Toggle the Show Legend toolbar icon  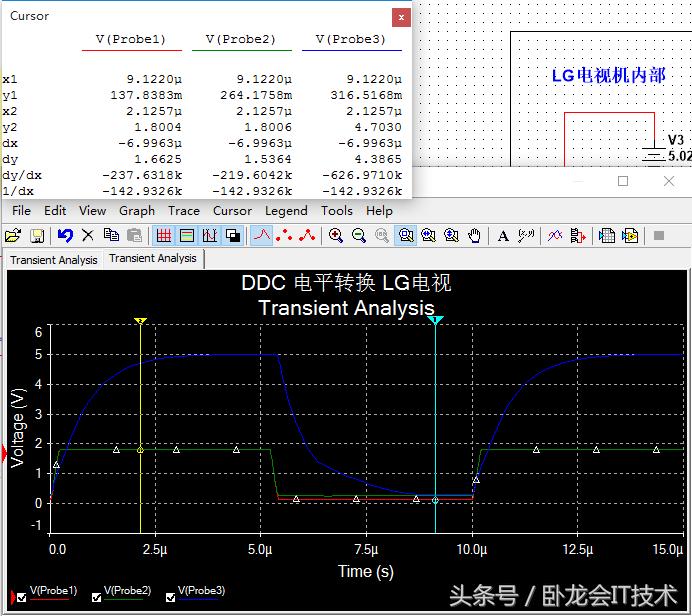pos(187,236)
